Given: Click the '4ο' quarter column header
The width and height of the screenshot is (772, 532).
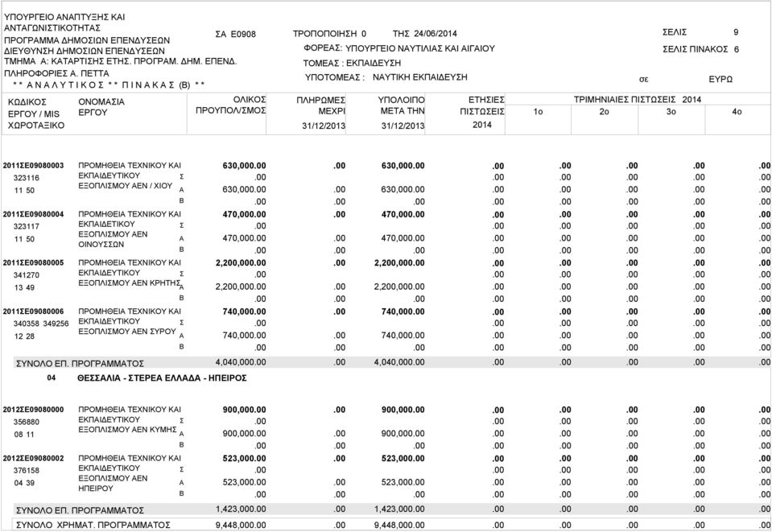Looking at the screenshot, I should tap(737, 112).
